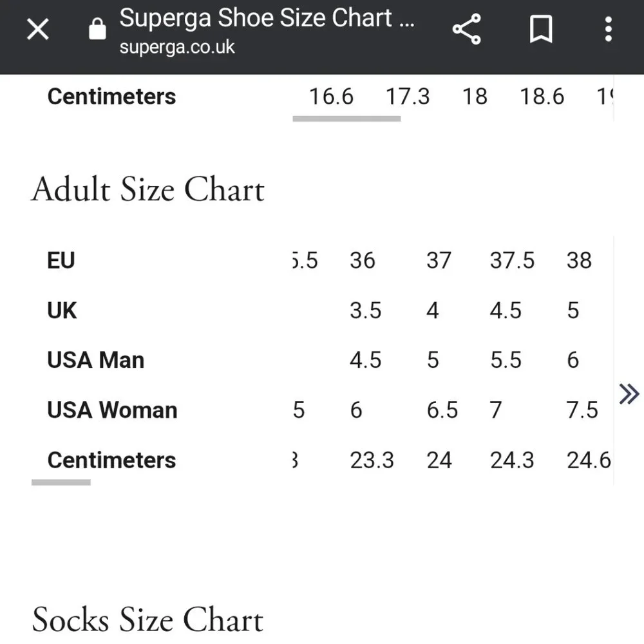Select the Socks Size Chart heading
Screen dimensions: 644x644
coord(148,620)
